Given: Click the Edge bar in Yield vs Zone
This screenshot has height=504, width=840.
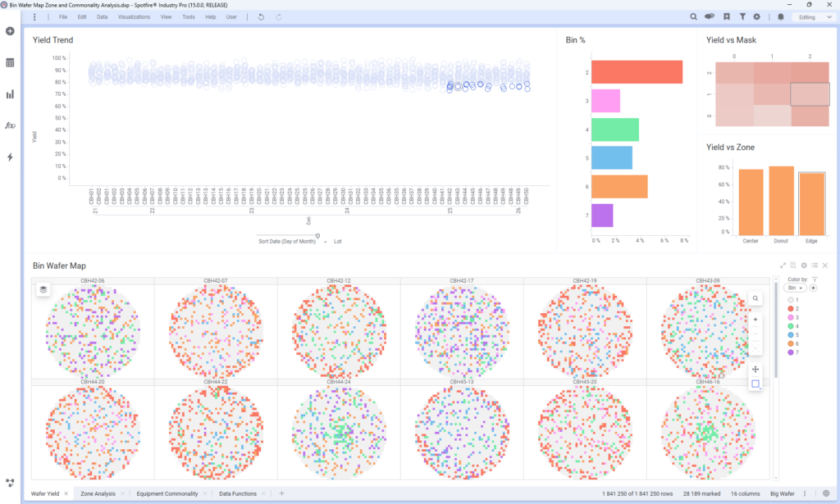Looking at the screenshot, I should (x=811, y=205).
